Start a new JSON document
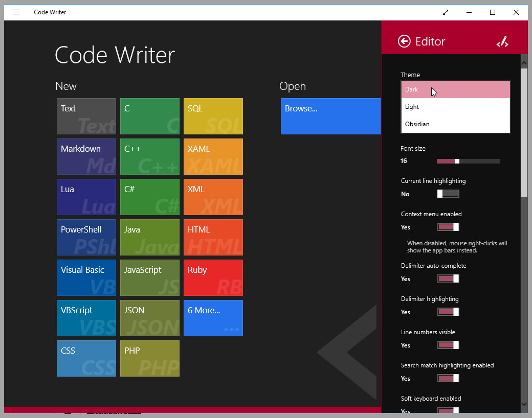 pyautogui.click(x=149, y=318)
